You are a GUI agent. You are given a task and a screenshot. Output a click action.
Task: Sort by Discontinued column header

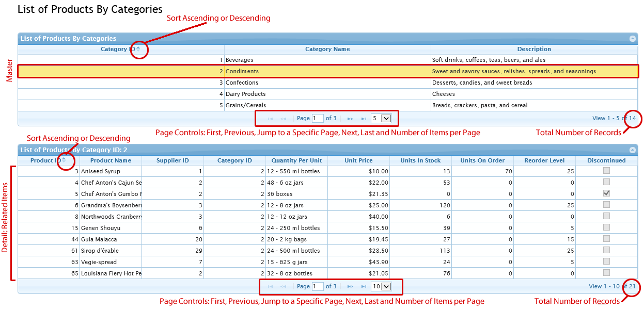[606, 160]
